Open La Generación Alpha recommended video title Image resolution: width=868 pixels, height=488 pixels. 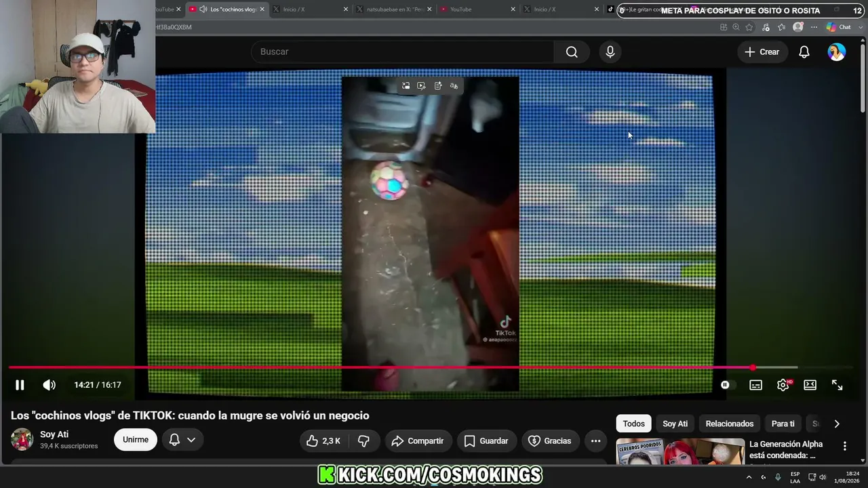[787, 449]
